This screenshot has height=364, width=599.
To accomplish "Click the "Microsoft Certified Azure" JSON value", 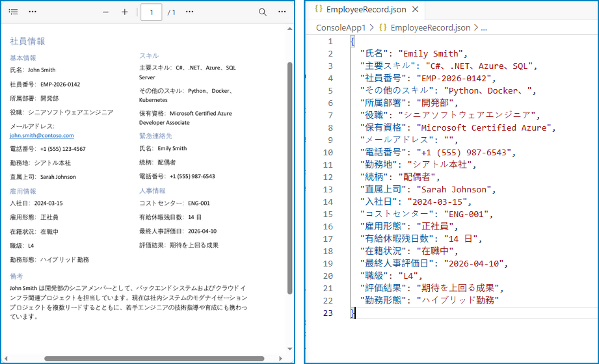I will point(484,128).
